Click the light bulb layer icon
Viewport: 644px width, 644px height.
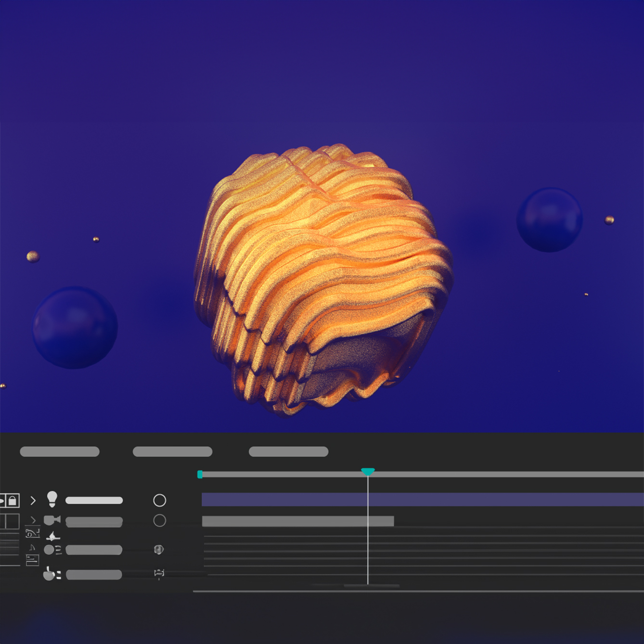tap(52, 499)
